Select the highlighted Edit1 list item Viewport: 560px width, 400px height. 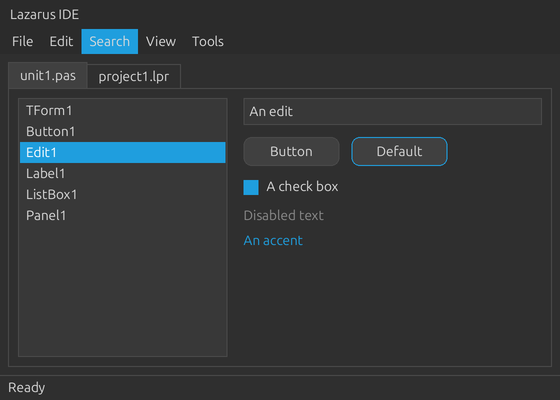click(x=122, y=152)
